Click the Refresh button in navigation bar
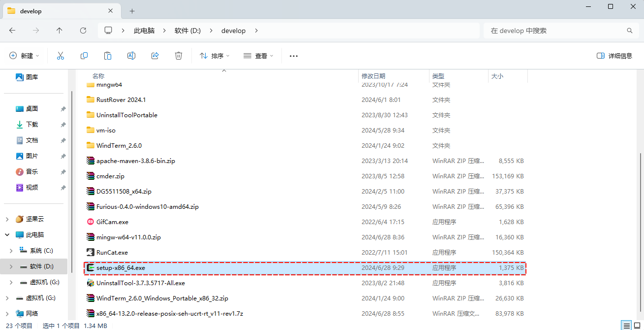 click(83, 31)
